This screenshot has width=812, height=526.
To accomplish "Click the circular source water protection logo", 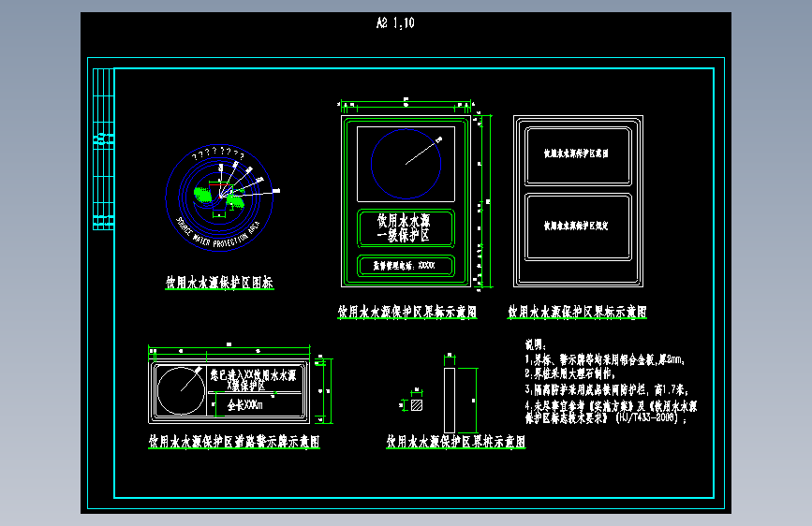I will tap(219, 197).
